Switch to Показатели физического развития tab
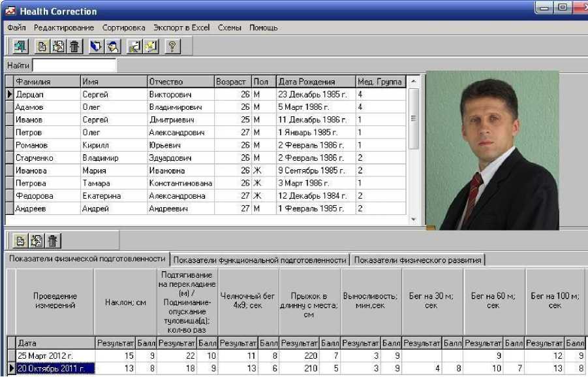Viewport: 588px width, 377px height. 418,260
